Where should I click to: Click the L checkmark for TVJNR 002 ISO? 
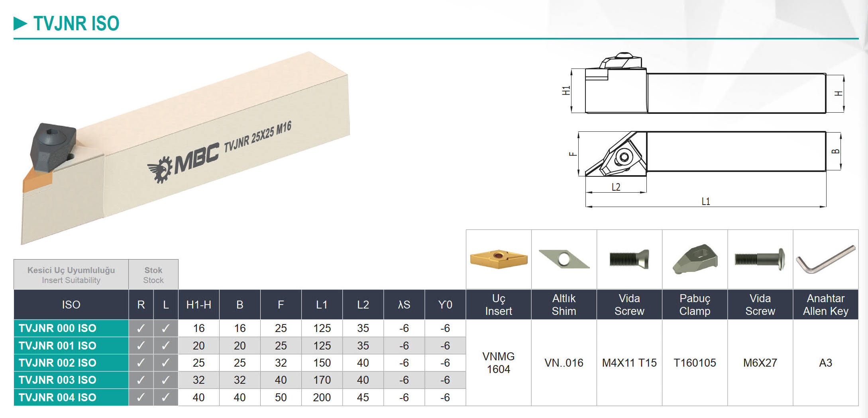(x=166, y=363)
